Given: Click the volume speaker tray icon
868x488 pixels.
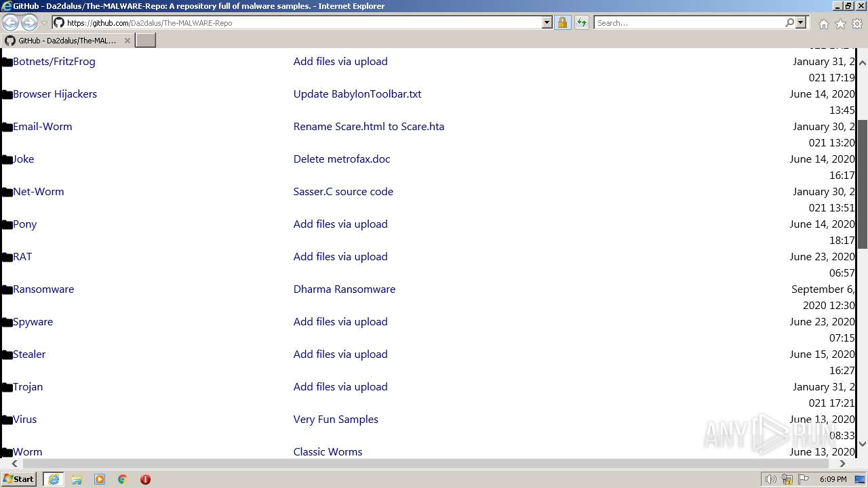Looking at the screenshot, I should click(x=770, y=479).
